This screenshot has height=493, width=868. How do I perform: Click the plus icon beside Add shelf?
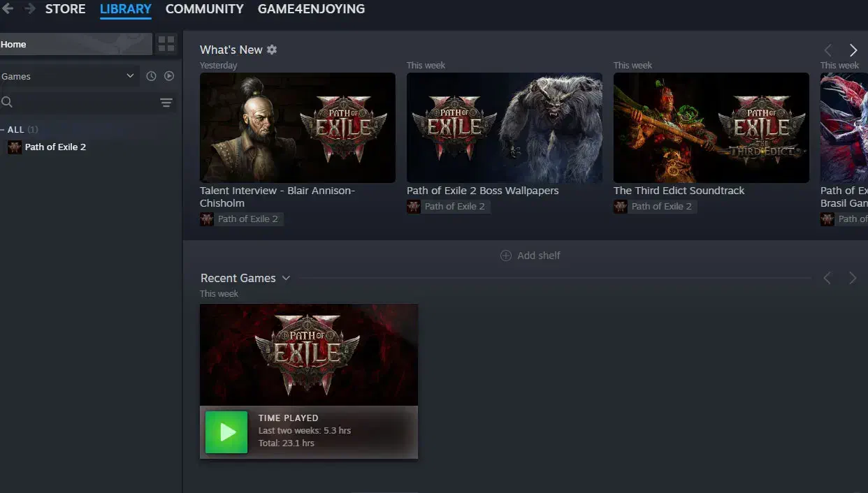(506, 256)
